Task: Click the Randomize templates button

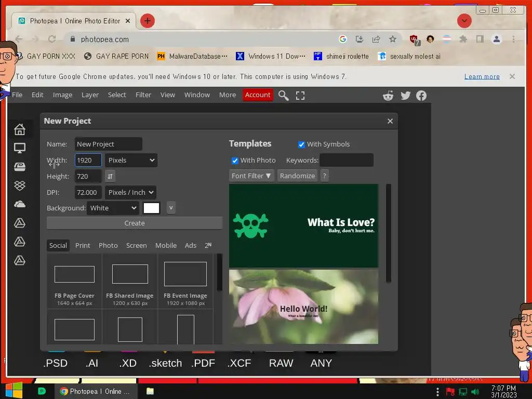Action: 297,176
